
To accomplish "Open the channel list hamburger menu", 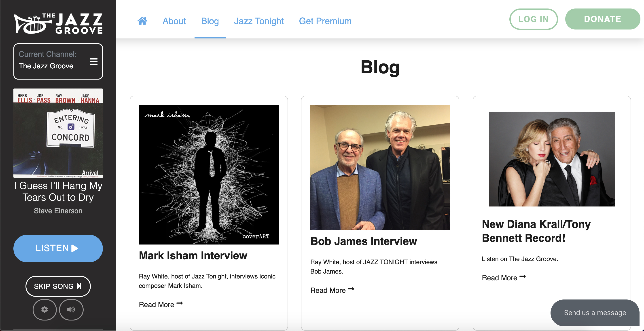I will click(x=94, y=61).
